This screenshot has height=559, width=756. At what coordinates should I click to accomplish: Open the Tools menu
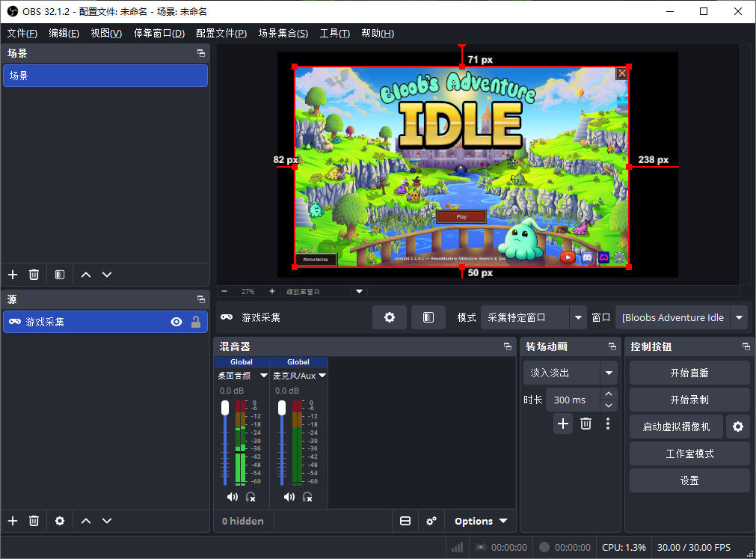coord(334,33)
